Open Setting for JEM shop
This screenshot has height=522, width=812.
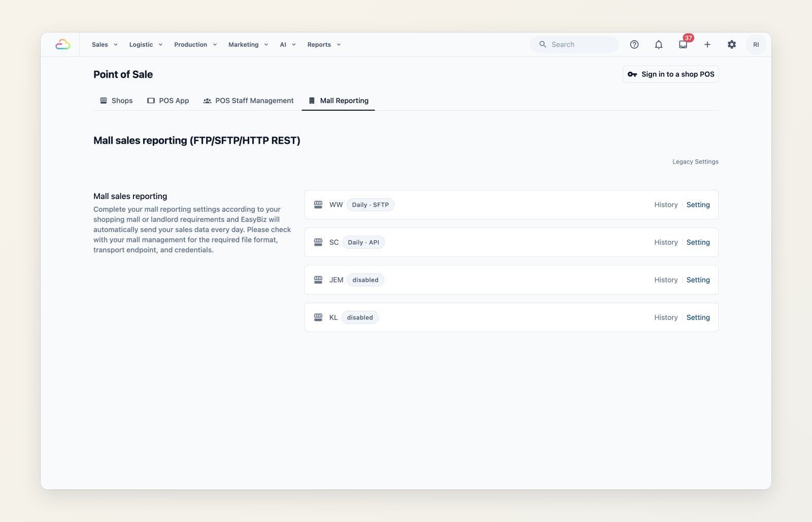coord(698,280)
